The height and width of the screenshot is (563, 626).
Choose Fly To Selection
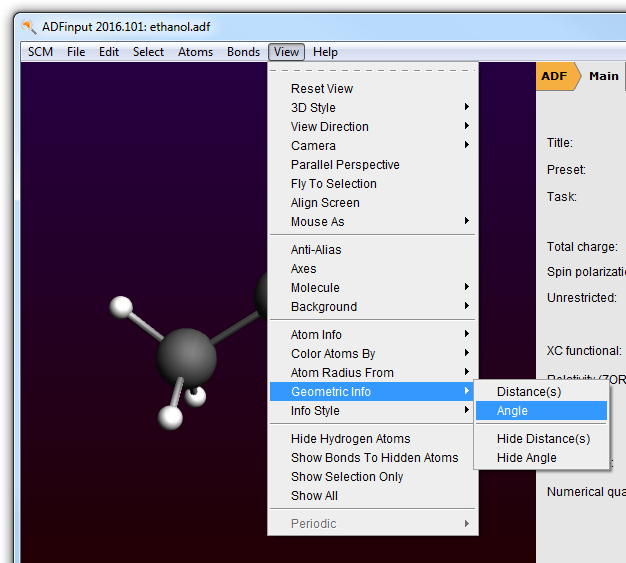[x=372, y=184]
